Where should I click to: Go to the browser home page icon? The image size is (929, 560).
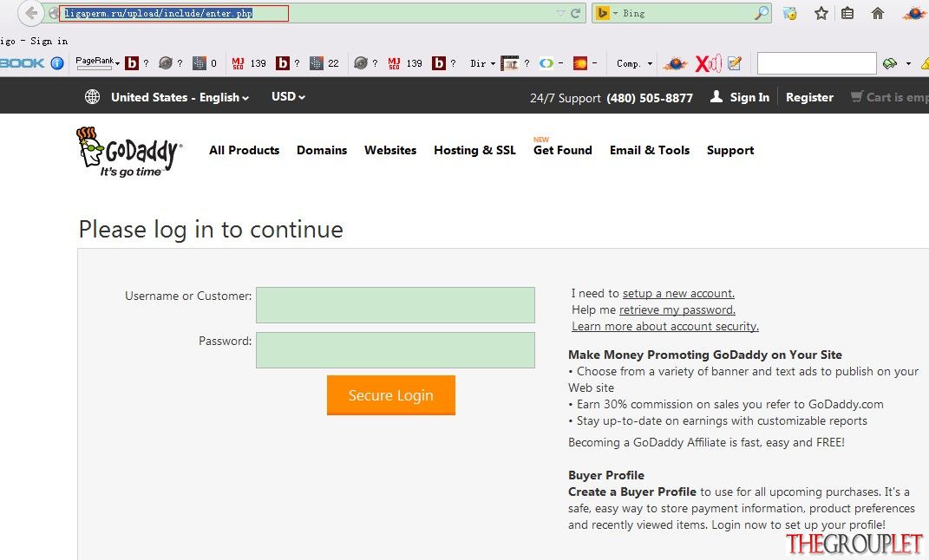point(878,13)
